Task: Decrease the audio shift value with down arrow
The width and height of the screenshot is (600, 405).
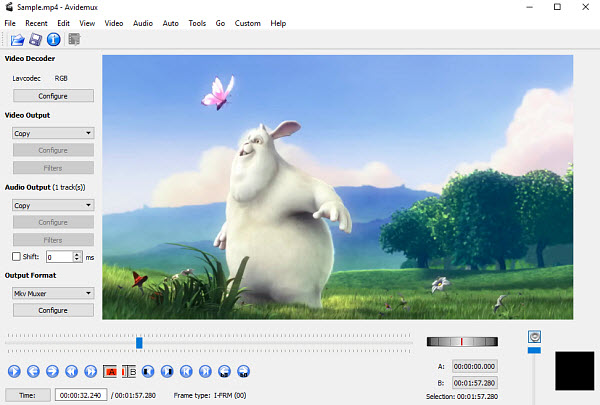Action: [x=77, y=259]
